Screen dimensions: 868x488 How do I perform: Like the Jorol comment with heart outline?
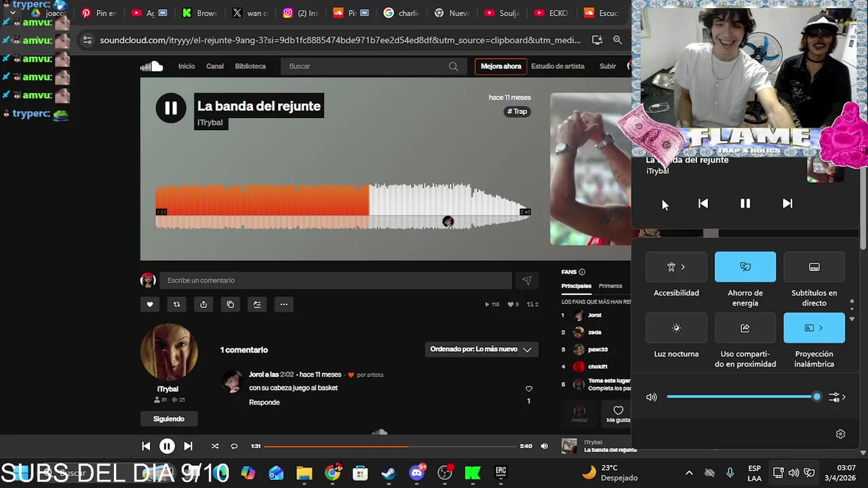coord(529,388)
